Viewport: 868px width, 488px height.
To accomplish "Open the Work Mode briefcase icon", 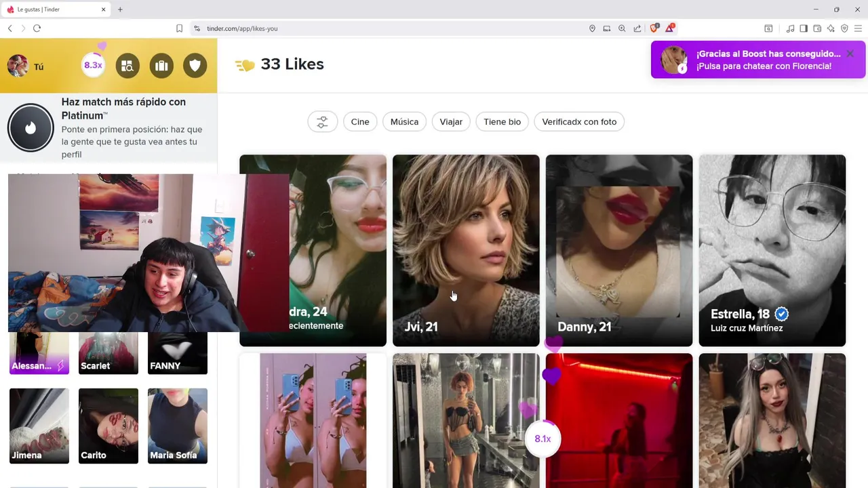I will [161, 66].
